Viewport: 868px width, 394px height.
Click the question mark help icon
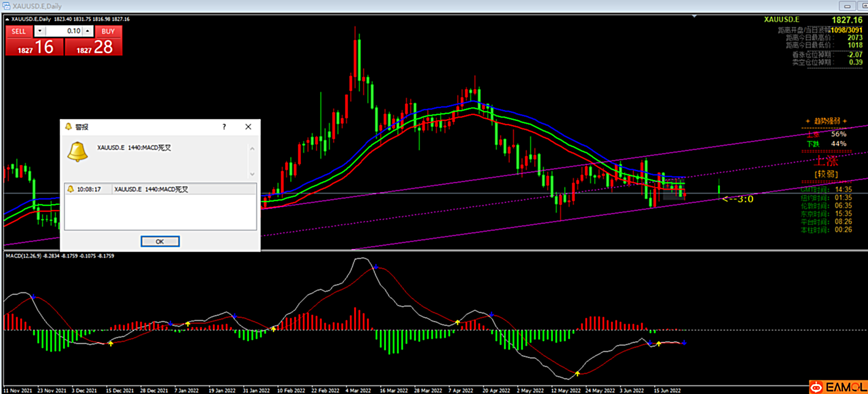(224, 127)
